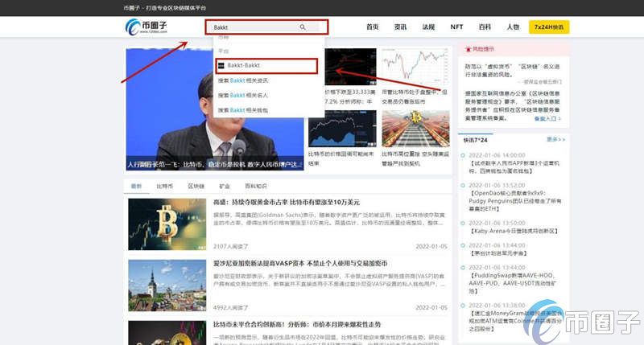
Task: Open article 比特币未平仓合约创新高
Action: (297, 324)
